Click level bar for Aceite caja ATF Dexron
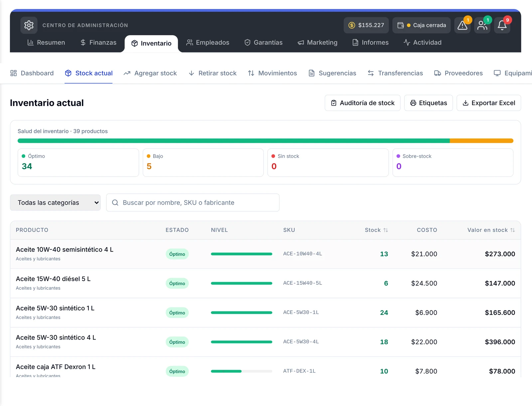This screenshot has height=406, width=532. (x=241, y=371)
